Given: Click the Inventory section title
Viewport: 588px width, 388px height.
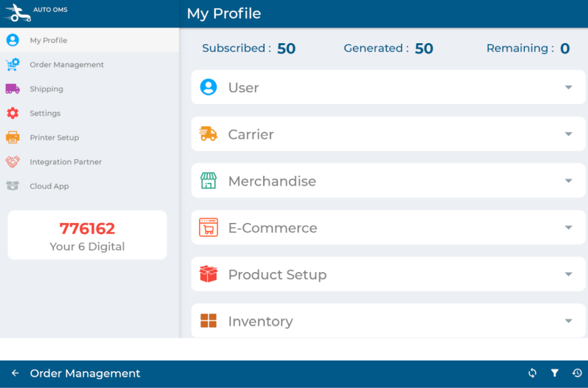Looking at the screenshot, I should [261, 322].
